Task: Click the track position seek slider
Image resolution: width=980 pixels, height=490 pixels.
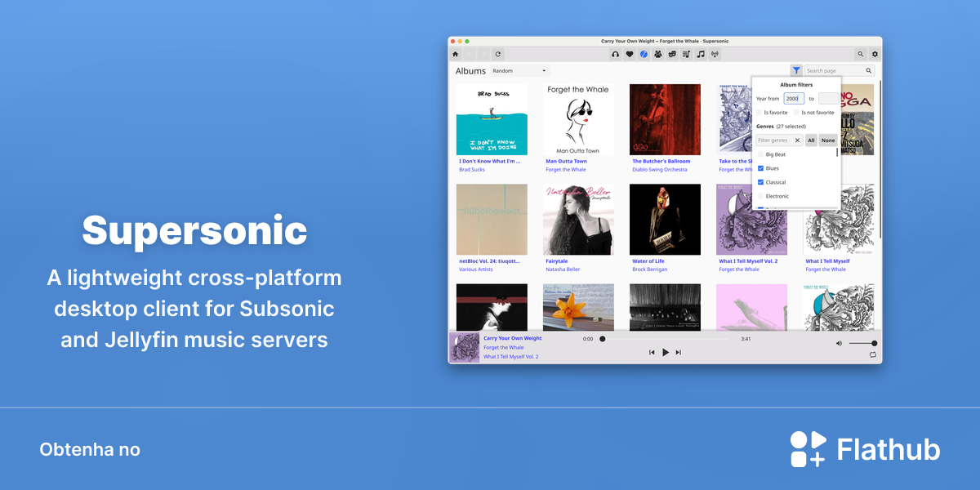Action: tap(665, 338)
